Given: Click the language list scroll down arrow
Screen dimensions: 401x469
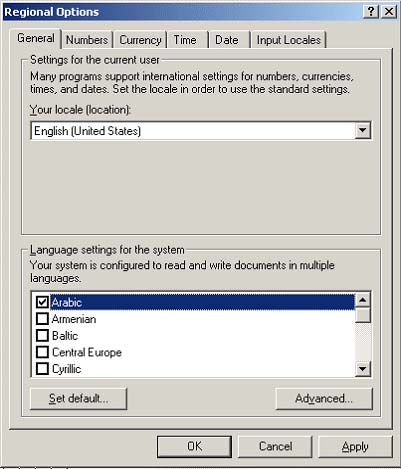Looking at the screenshot, I should coord(363,369).
